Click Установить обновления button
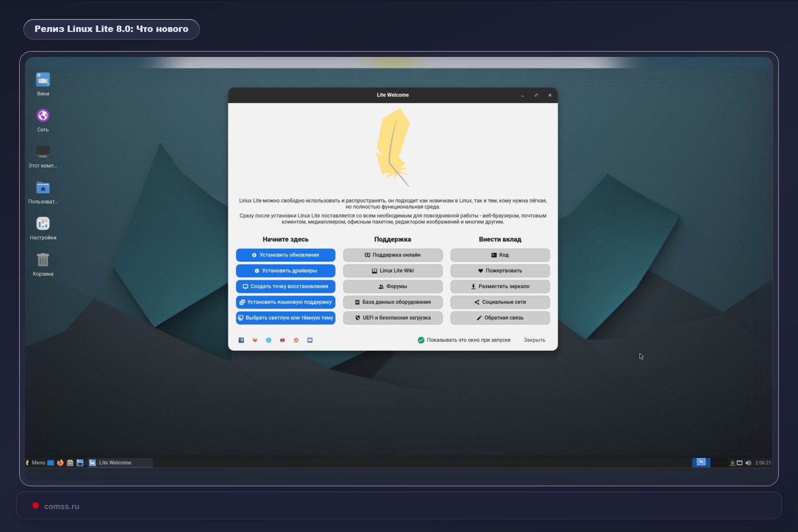The image size is (798, 532). click(x=286, y=255)
